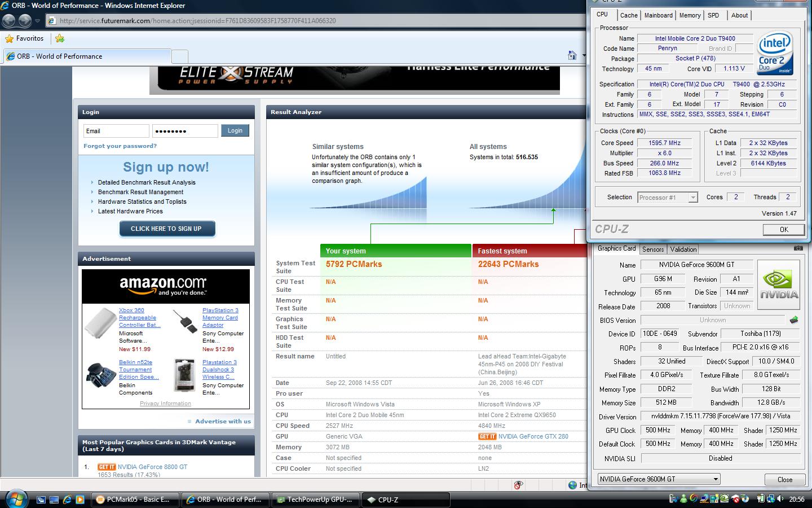Open Xbox 360 Rechargeable Controller link

coord(139,318)
